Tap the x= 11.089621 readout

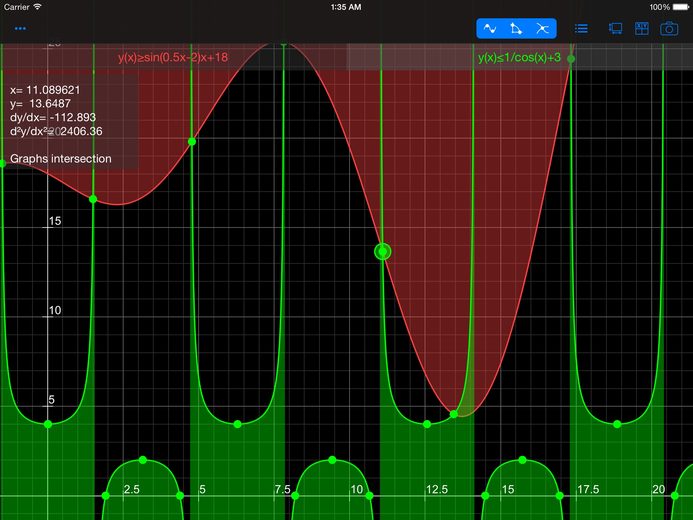pyautogui.click(x=45, y=90)
